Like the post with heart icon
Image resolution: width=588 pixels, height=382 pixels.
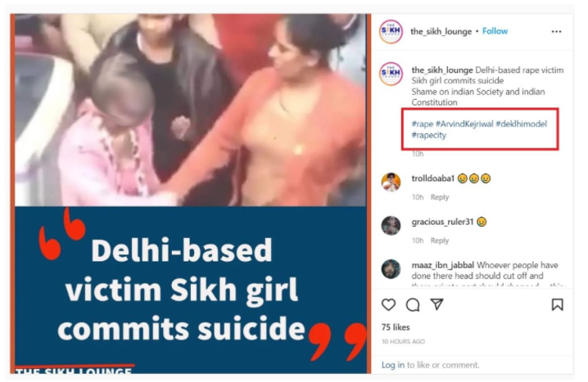[x=388, y=304]
